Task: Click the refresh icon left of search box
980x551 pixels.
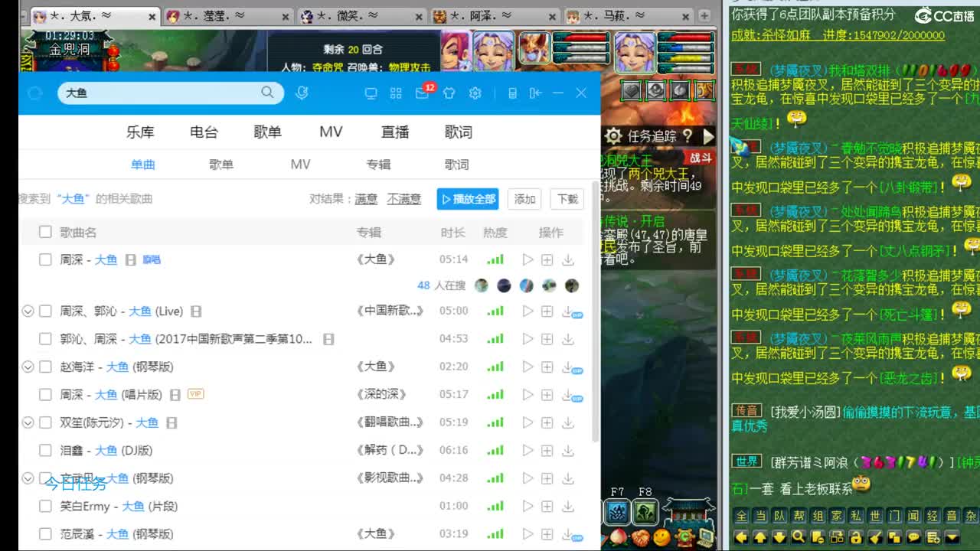Action: 34,93
